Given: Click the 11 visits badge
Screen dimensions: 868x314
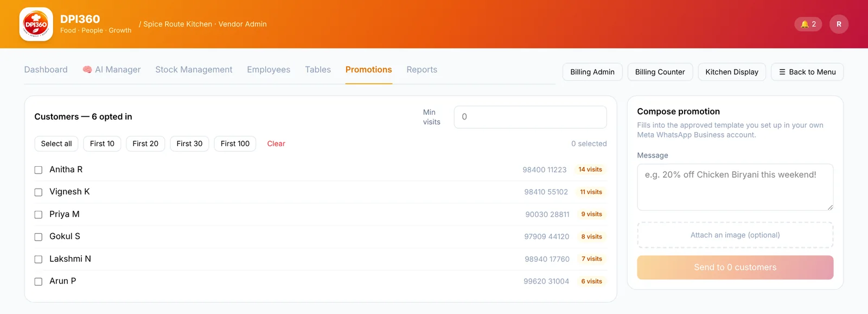Looking at the screenshot, I should pos(591,192).
